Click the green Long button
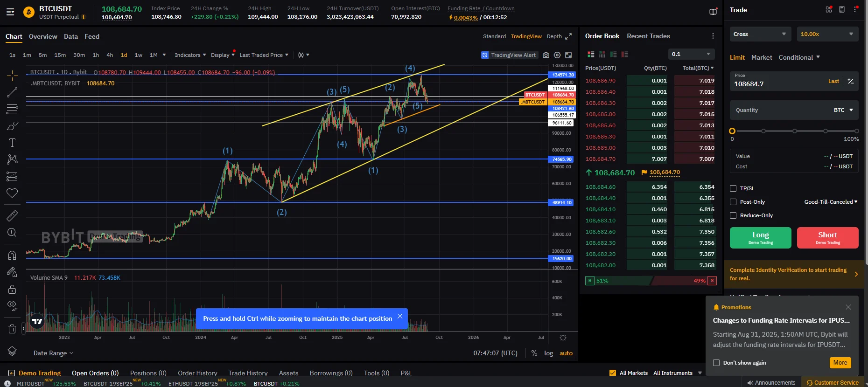This screenshot has height=387, width=868. point(761,238)
